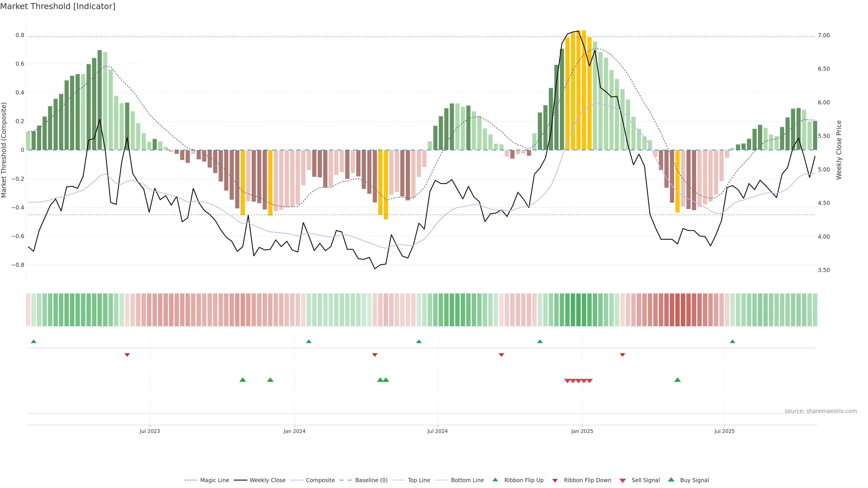The height and width of the screenshot is (488, 868).
Task: Click the ribbon flip up marker after Jul 2025
Action: [732, 342]
